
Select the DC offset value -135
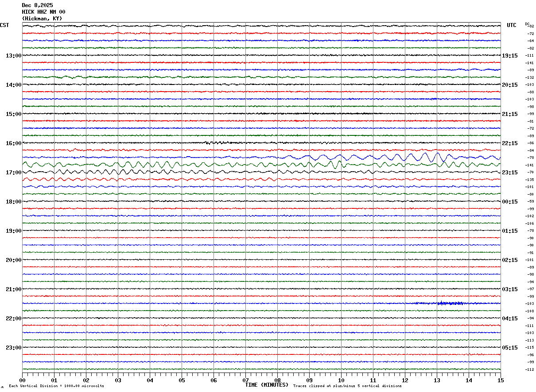(529, 180)
